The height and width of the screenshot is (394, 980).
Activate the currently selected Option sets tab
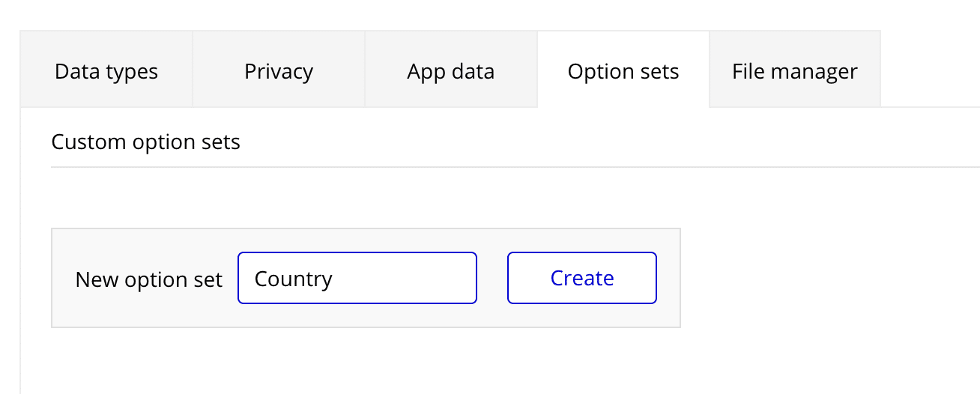click(x=623, y=71)
